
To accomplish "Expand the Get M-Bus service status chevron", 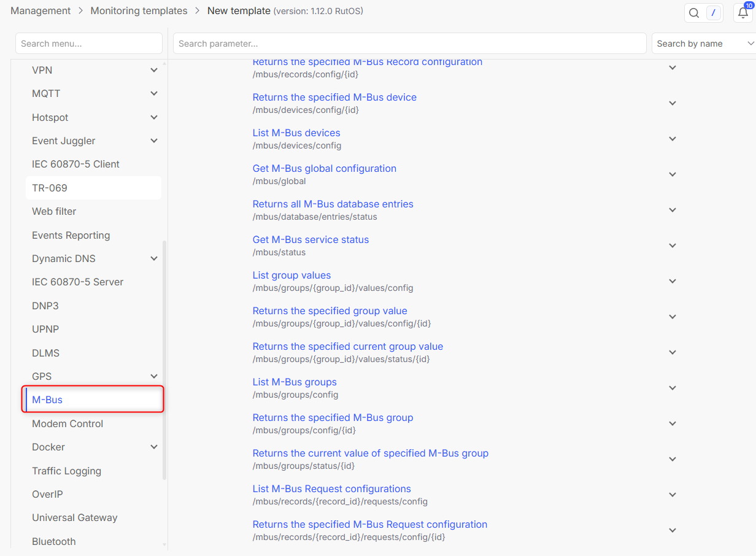I will pos(673,245).
